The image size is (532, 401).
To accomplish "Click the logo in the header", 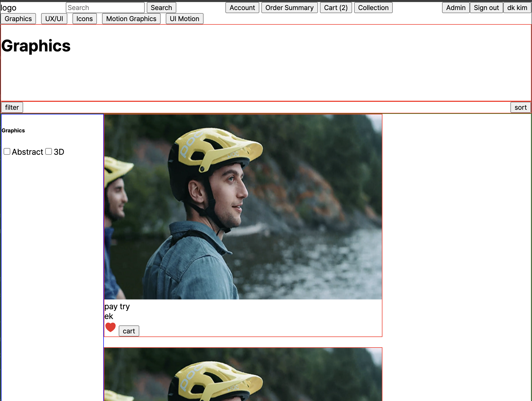I will 8,8.
